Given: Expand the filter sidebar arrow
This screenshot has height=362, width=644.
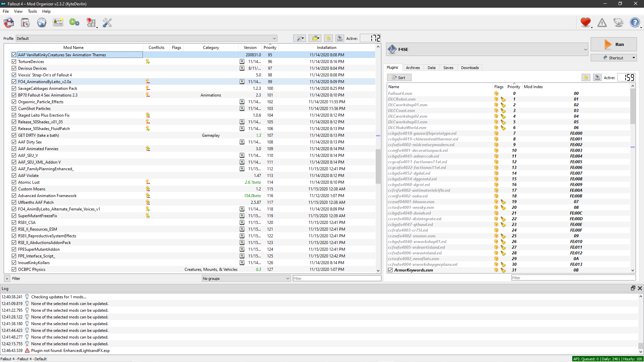Looking at the screenshot, I should [x=7, y=279].
